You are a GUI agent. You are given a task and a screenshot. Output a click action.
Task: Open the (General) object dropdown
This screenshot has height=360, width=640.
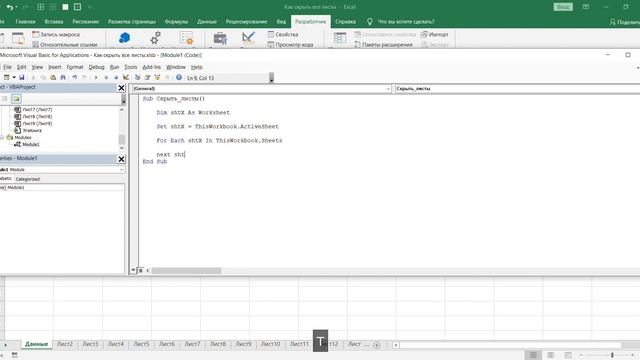click(x=388, y=89)
